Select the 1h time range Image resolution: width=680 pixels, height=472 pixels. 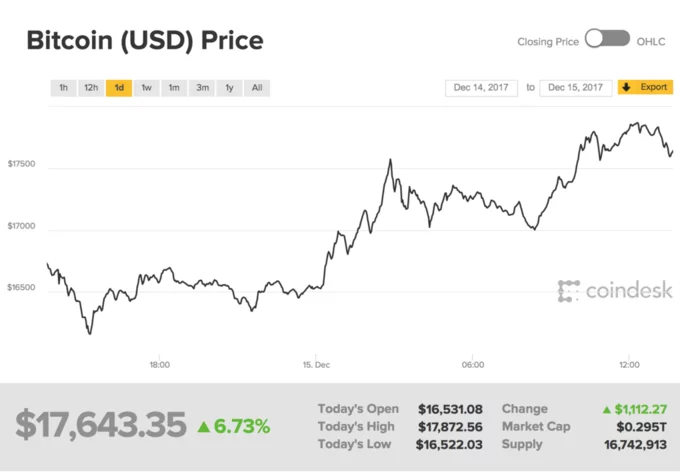point(64,88)
